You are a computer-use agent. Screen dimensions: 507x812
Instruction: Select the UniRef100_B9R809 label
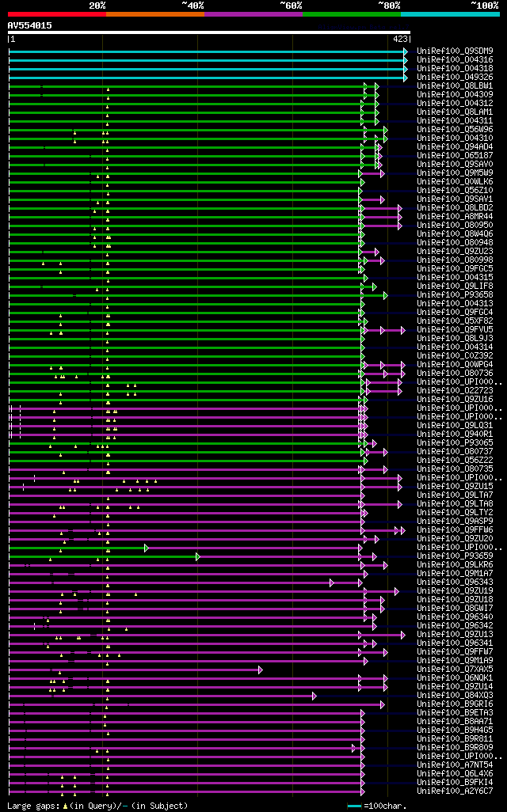[456, 747]
